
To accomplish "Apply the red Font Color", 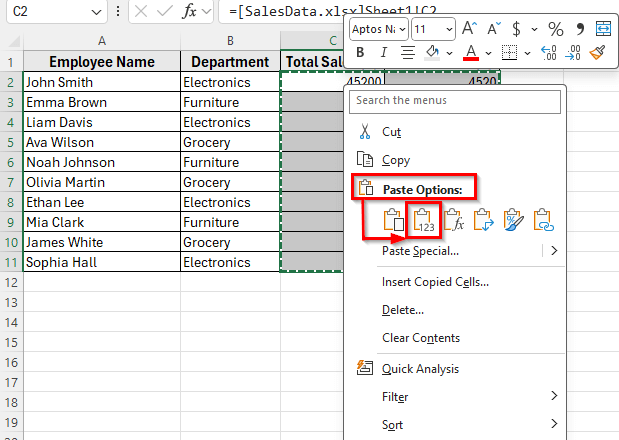I will pyautogui.click(x=471, y=52).
